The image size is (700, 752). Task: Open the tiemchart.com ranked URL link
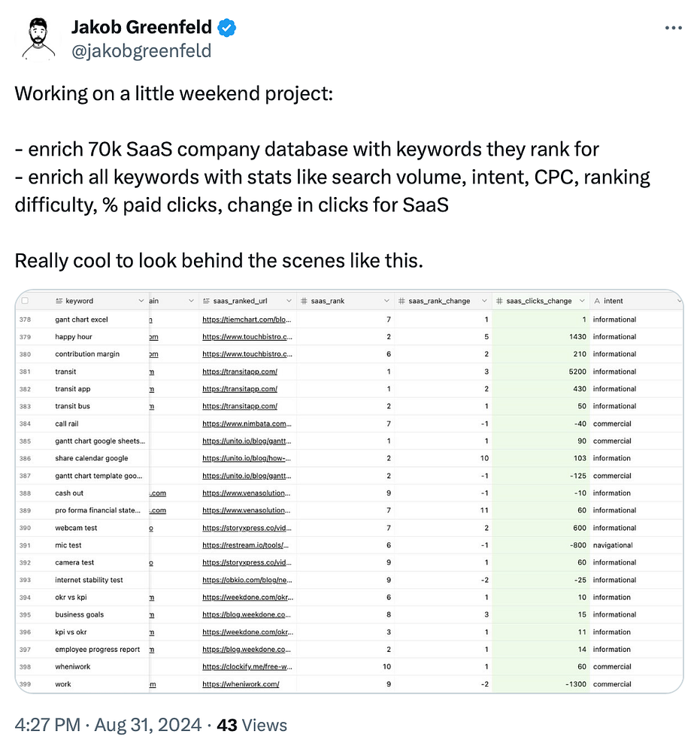coord(247,320)
